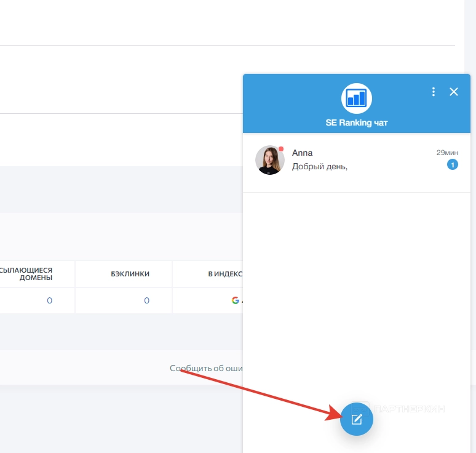The width and height of the screenshot is (476, 453).
Task: Open the conversation from Anna
Action: [x=357, y=162]
